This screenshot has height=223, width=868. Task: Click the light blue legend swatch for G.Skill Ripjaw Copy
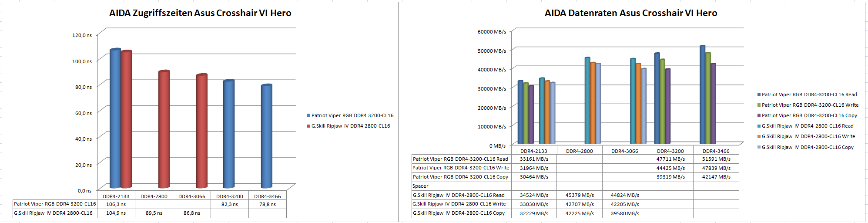point(759,147)
